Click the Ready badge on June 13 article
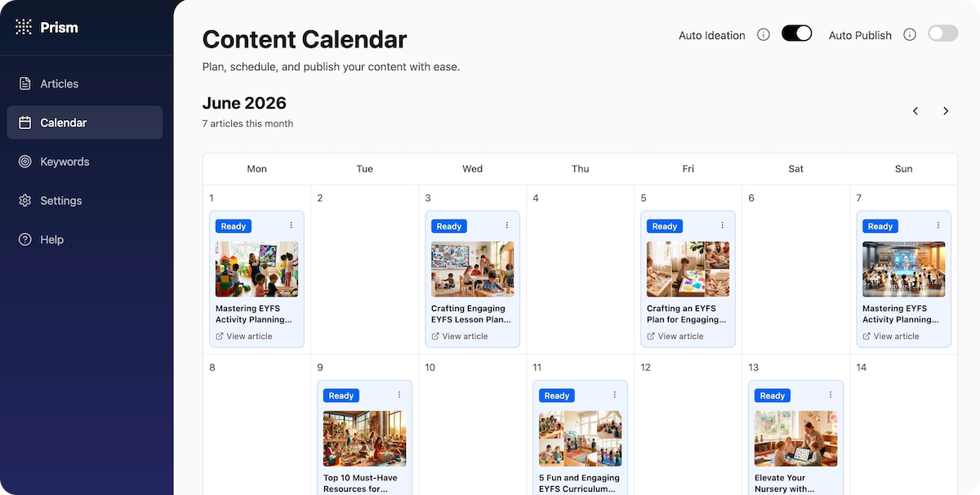This screenshot has height=495, width=980. [772, 395]
